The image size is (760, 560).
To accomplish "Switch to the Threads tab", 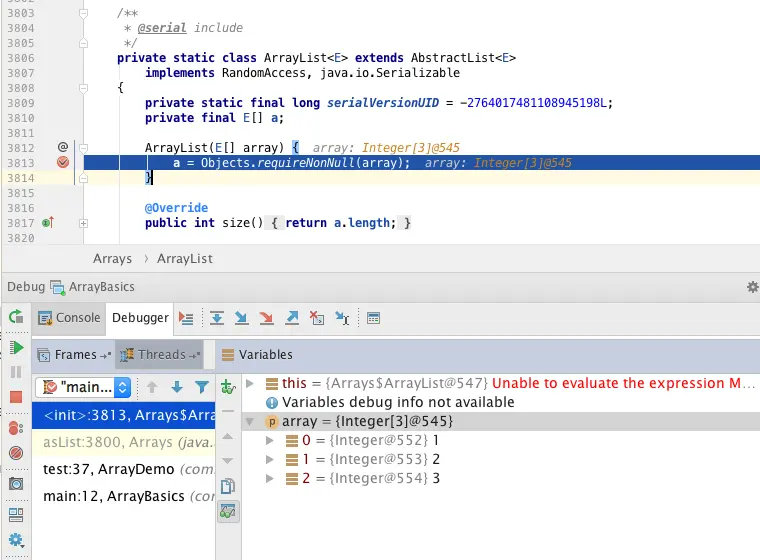I will (x=160, y=355).
